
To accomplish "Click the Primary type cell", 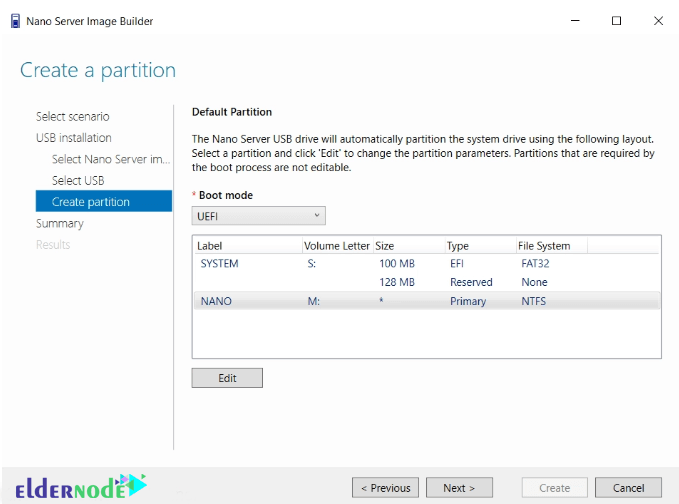I will click(x=468, y=301).
